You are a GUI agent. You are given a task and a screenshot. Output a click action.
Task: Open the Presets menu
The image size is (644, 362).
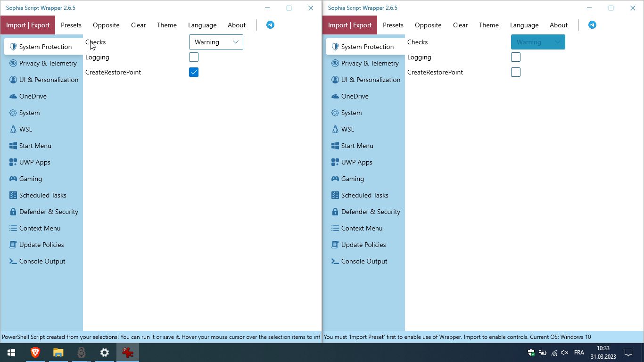point(71,25)
